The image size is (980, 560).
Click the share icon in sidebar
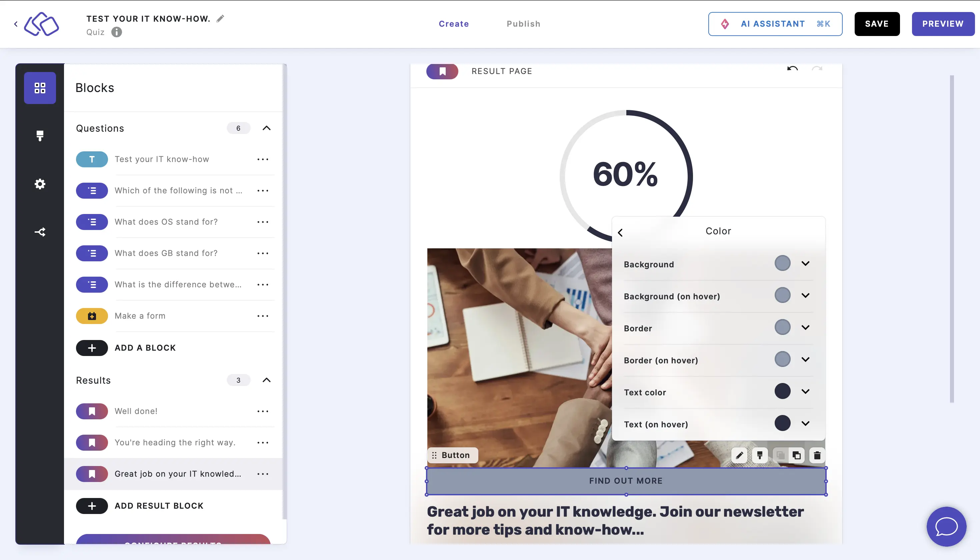[x=40, y=232]
